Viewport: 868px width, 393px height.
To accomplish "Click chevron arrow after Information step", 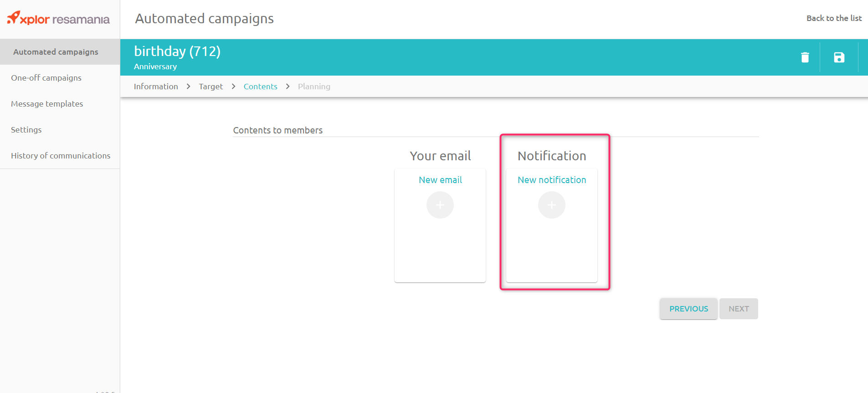I will [x=188, y=87].
